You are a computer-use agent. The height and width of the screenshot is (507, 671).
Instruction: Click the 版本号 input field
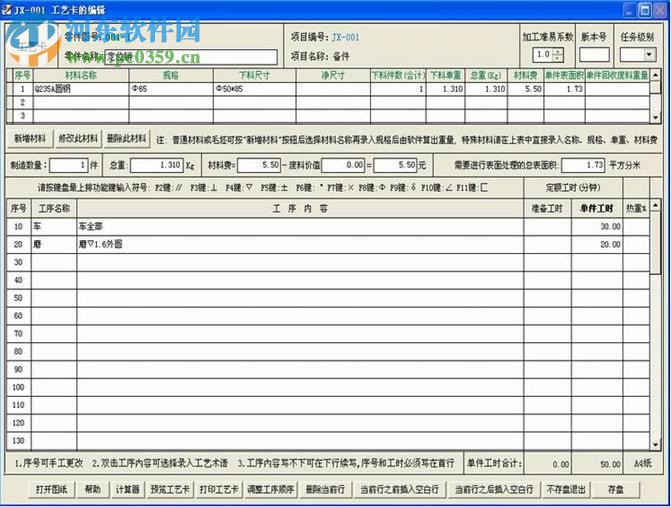coord(594,55)
